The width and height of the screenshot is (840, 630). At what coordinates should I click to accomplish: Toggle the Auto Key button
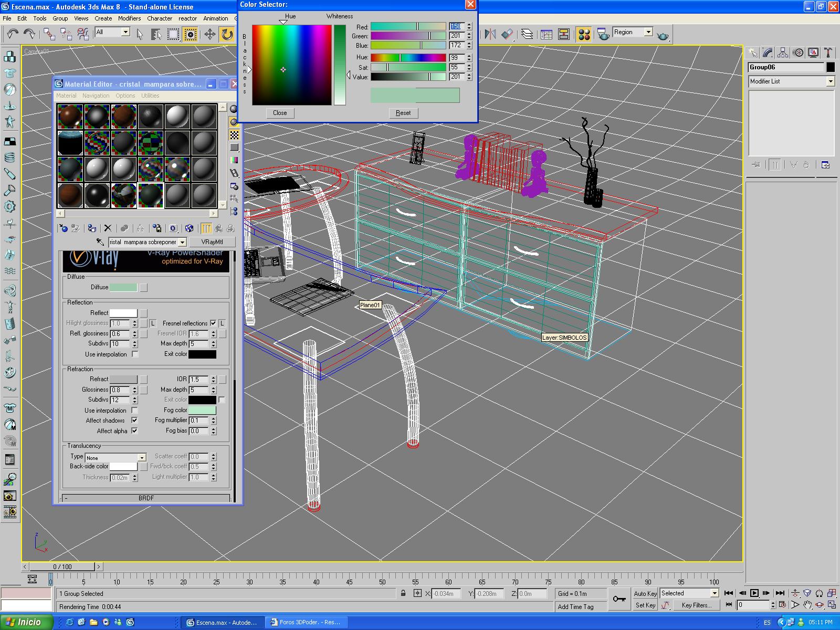(x=645, y=594)
